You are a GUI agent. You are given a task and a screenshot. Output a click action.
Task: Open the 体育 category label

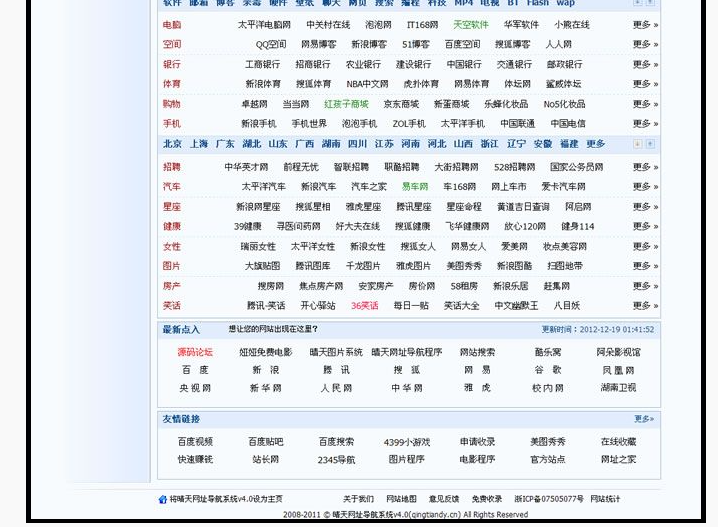[172, 84]
